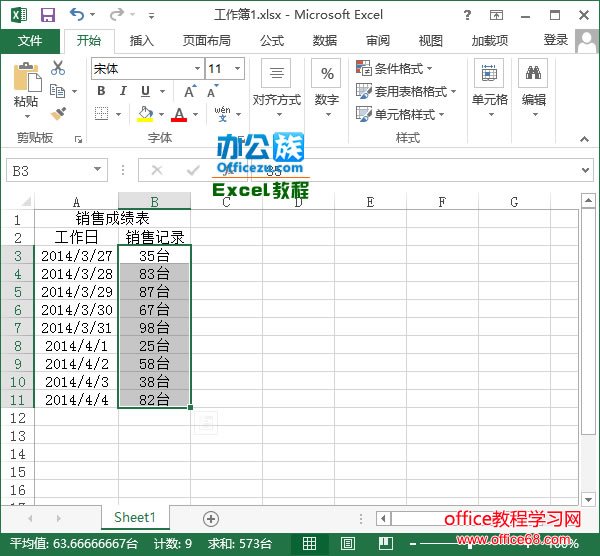Collapse the ribbon with chevron
This screenshot has width=600, height=556.
point(584,139)
